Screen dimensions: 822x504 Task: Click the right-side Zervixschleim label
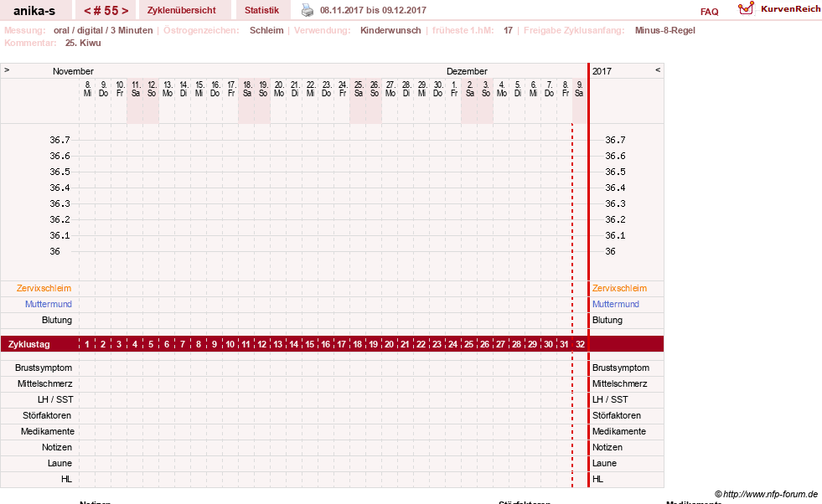tap(619, 288)
